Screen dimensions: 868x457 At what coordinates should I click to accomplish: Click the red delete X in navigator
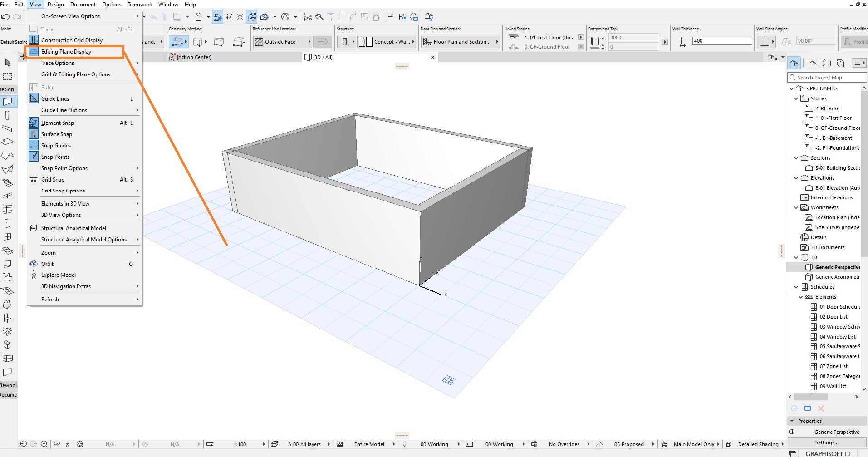point(821,408)
